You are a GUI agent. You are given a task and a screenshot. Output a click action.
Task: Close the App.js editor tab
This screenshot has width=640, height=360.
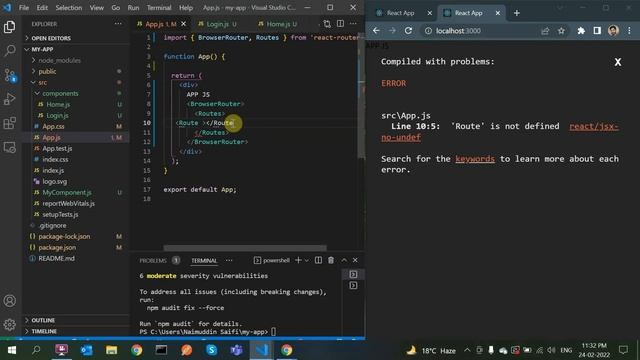184,24
